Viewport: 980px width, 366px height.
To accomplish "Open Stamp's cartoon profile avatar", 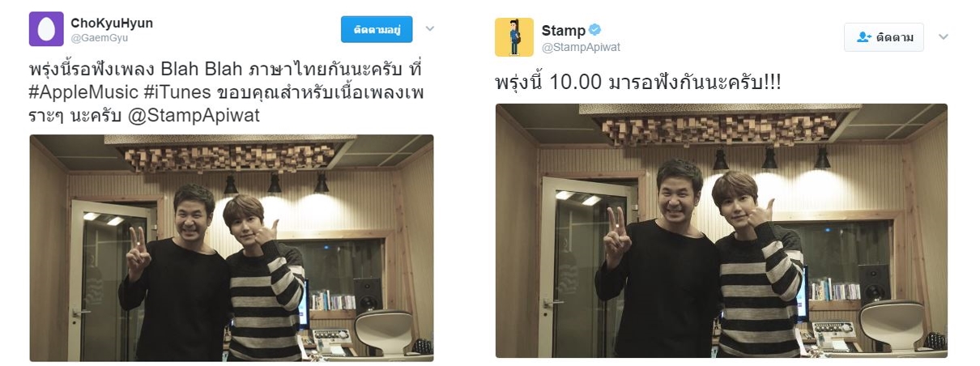I will point(514,37).
